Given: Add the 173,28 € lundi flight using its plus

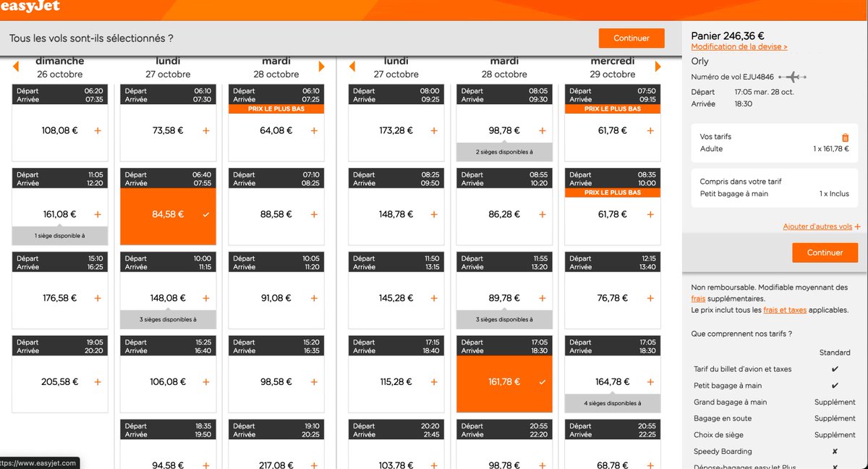Looking at the screenshot, I should pos(434,131).
